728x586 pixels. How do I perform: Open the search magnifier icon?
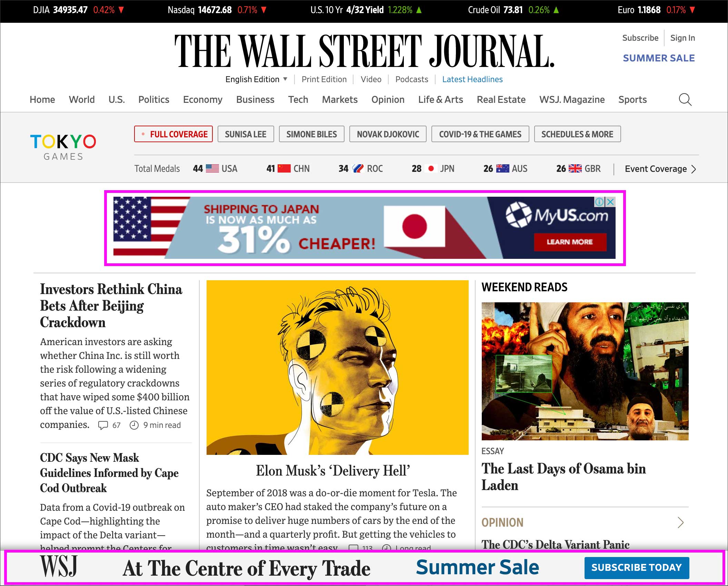pos(685,100)
